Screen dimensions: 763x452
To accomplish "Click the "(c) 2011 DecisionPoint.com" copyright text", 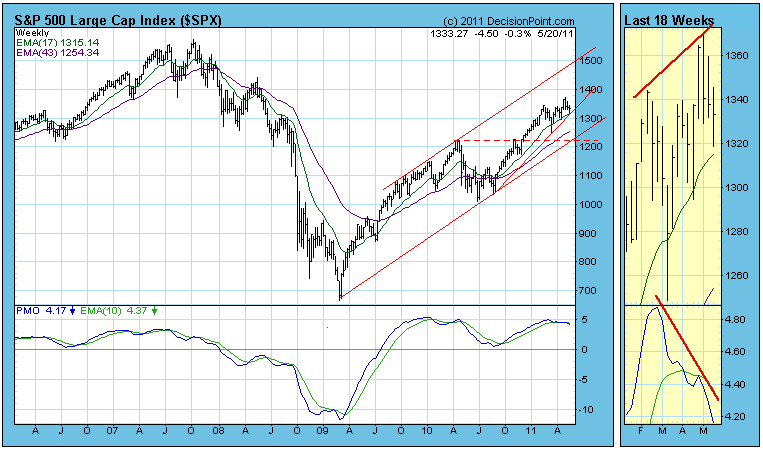I will click(x=509, y=21).
